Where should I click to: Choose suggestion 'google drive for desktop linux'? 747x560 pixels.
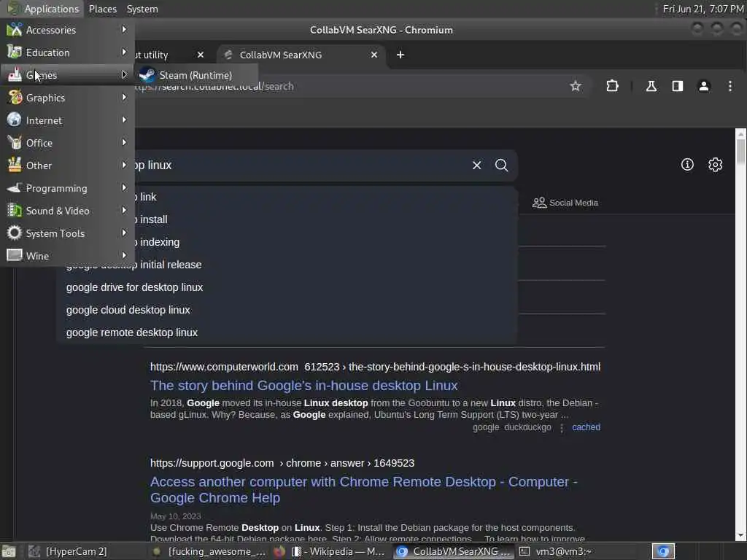pyautogui.click(x=287, y=287)
